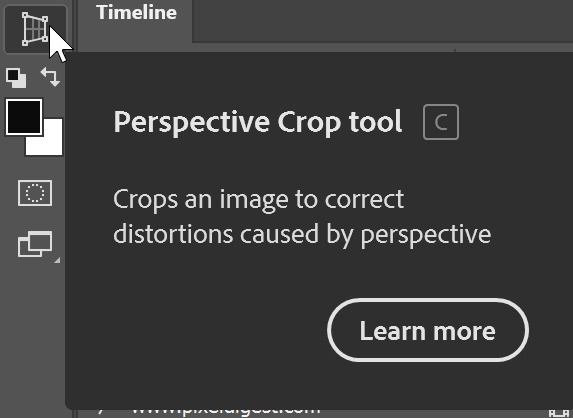Click the grid inside the Perspective Crop icon

point(35,29)
